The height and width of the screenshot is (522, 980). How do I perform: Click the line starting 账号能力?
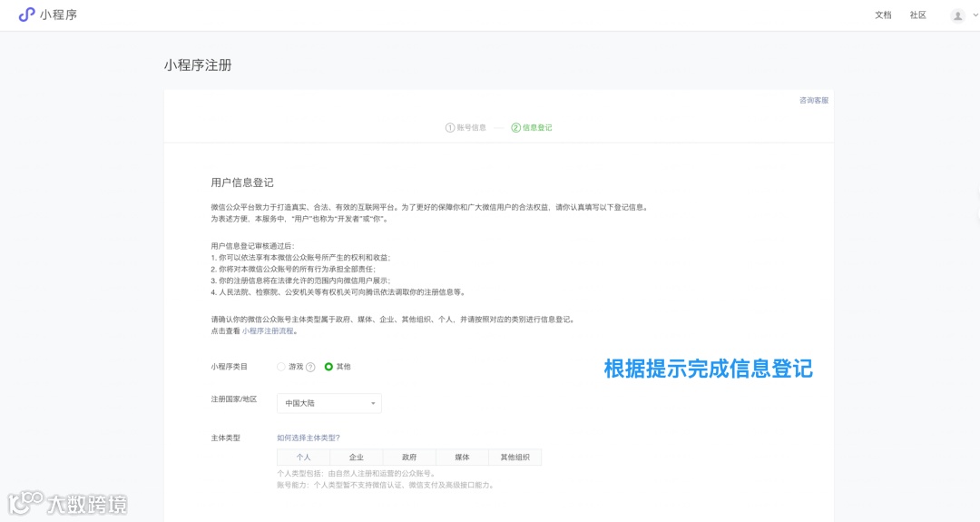tap(386, 485)
